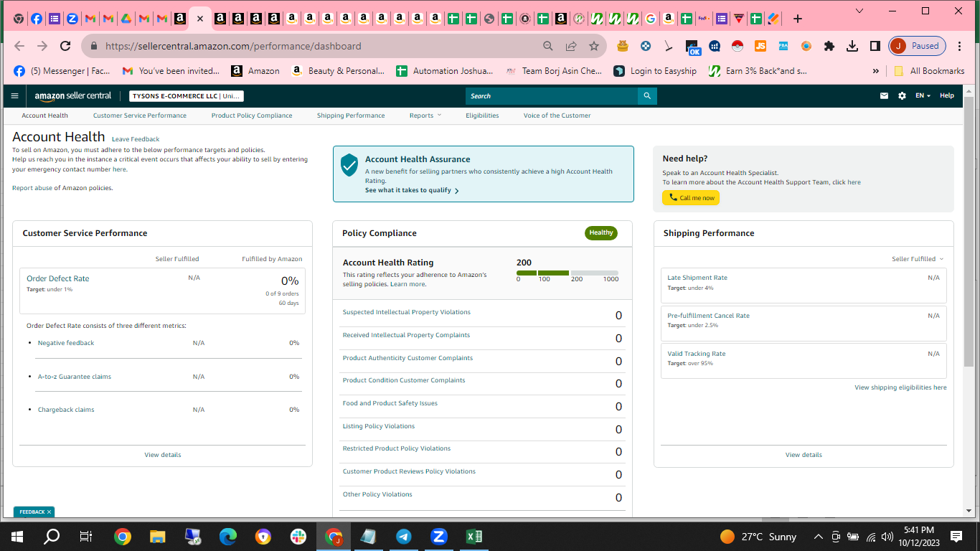The image size is (980, 551).
Task: Click the Chargeback claims link
Action: pyautogui.click(x=66, y=410)
